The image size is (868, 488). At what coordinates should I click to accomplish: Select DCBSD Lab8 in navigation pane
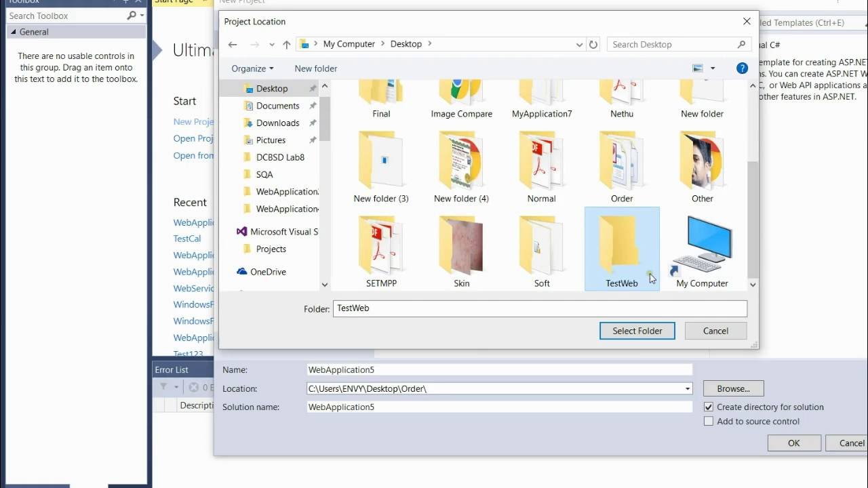[280, 157]
